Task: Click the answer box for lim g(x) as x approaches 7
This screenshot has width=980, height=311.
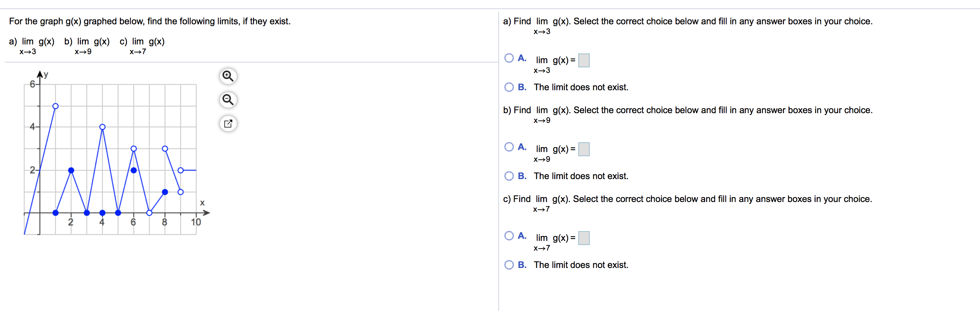Action: tap(584, 238)
